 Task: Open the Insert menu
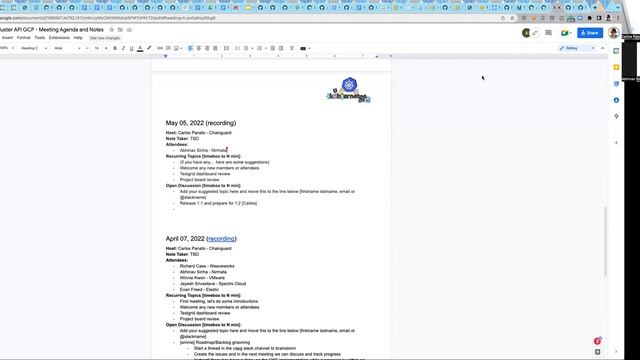(x=7, y=38)
